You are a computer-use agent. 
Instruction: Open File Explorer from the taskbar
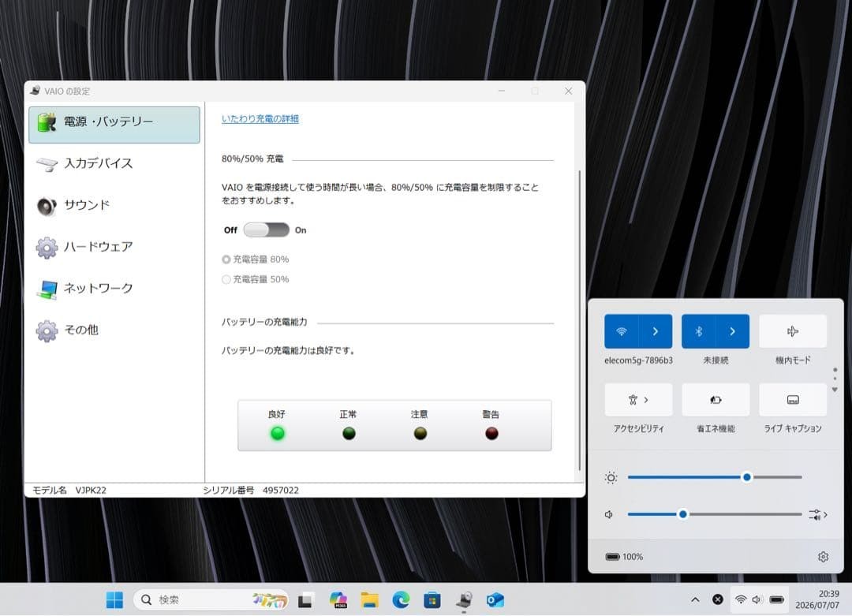coord(369,599)
